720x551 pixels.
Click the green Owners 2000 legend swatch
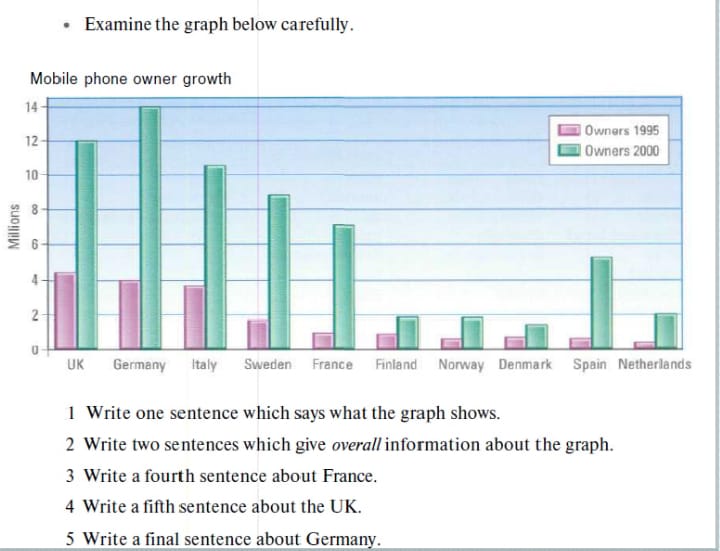click(x=569, y=152)
